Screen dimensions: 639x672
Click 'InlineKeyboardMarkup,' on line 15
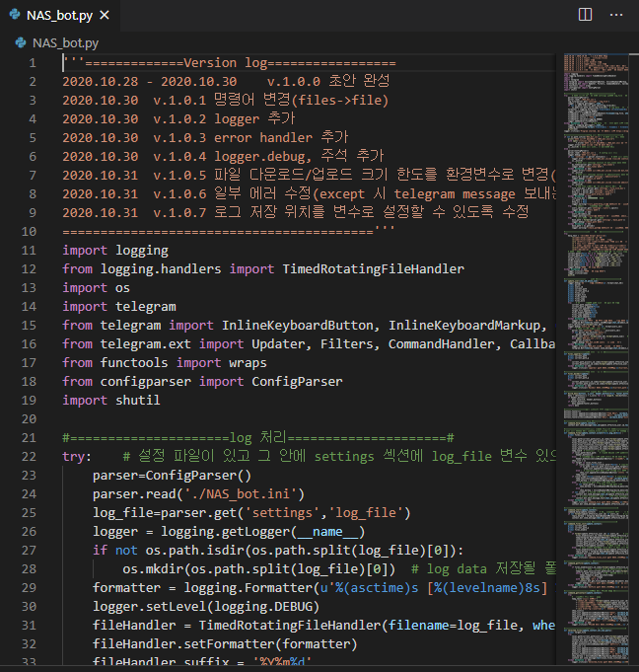point(467,326)
